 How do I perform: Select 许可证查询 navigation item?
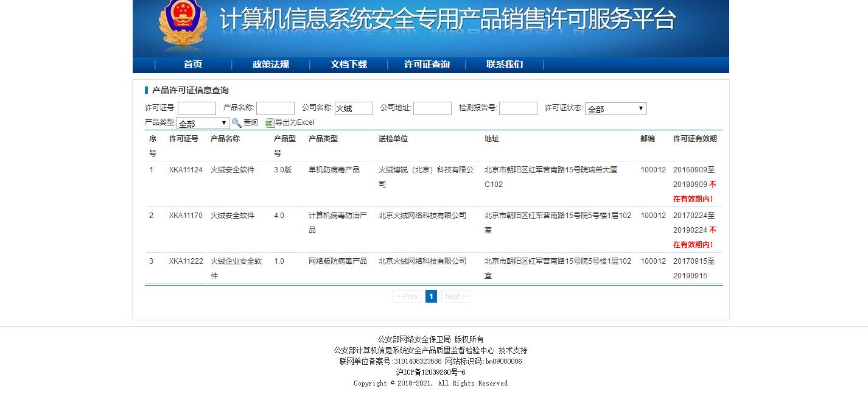pyautogui.click(x=427, y=65)
